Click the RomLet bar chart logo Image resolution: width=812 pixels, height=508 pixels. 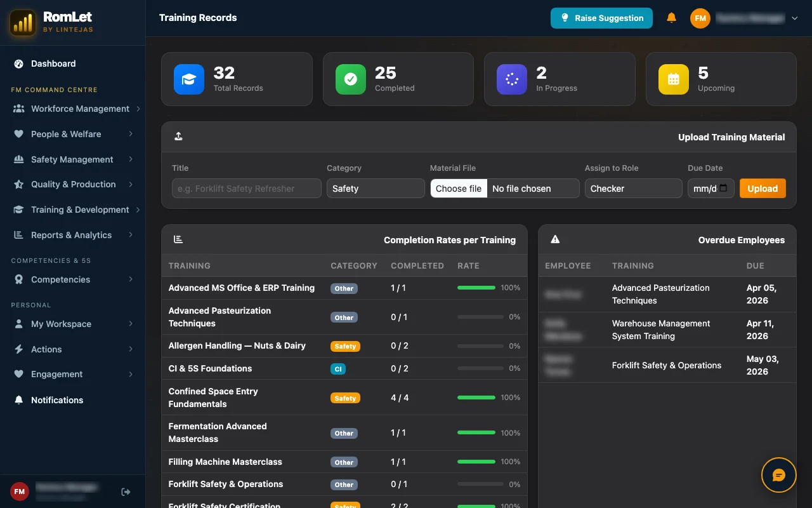[x=23, y=23]
